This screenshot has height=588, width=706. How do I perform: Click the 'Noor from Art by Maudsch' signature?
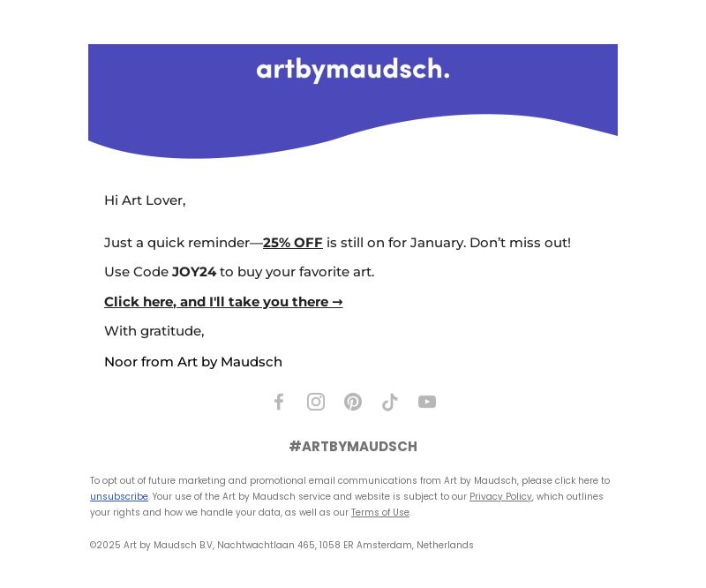193,362
